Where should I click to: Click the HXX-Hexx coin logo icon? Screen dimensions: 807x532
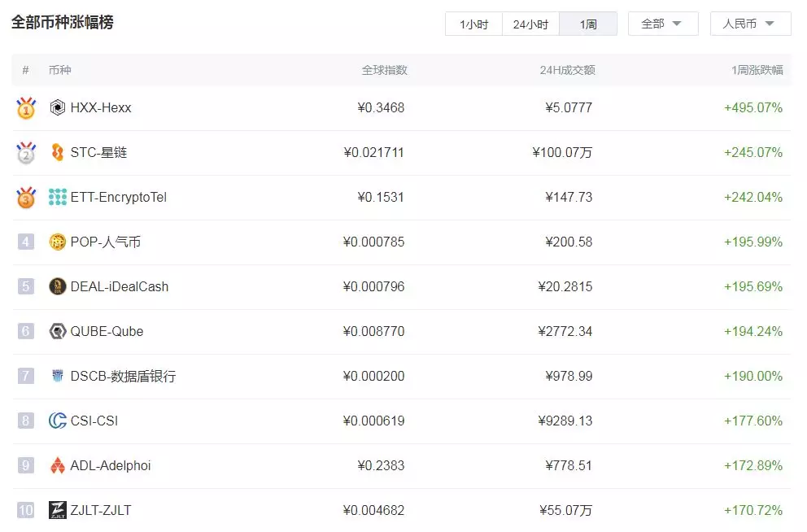57,107
